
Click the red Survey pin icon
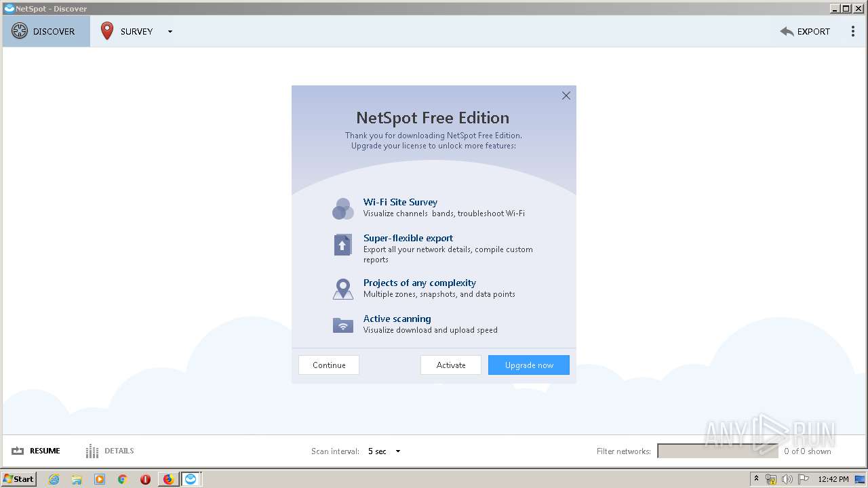[107, 31]
